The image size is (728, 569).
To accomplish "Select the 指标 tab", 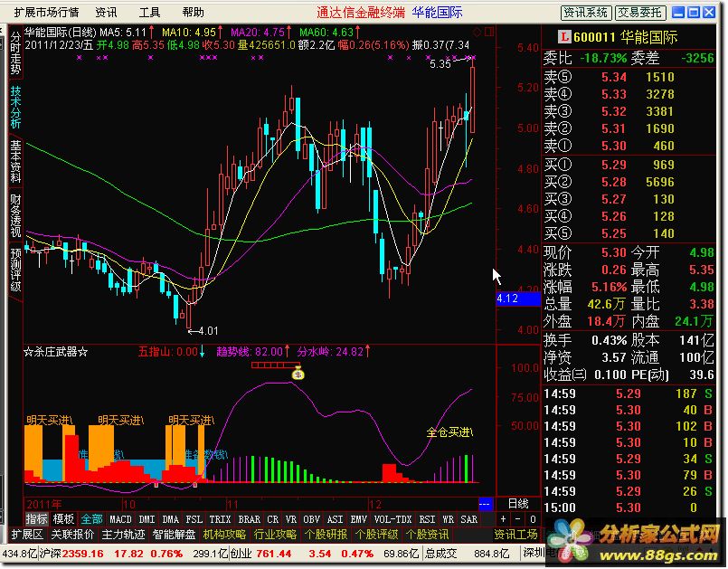I will [x=36, y=519].
